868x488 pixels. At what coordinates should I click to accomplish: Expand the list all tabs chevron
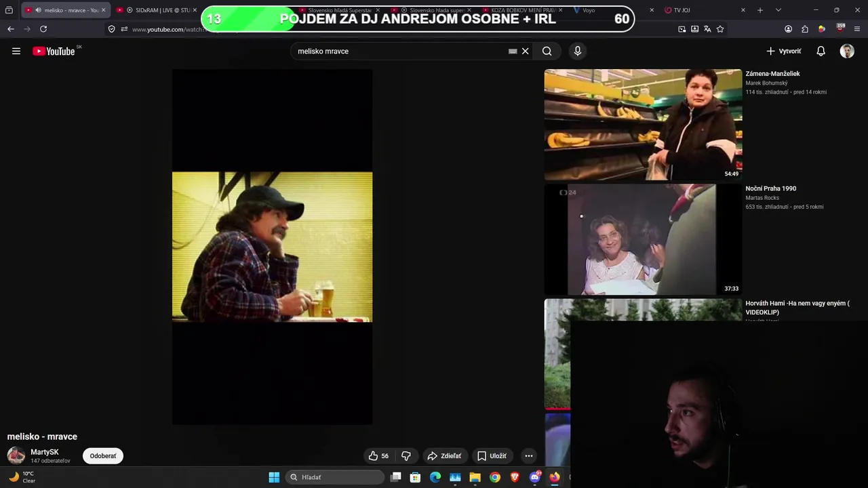(x=778, y=10)
